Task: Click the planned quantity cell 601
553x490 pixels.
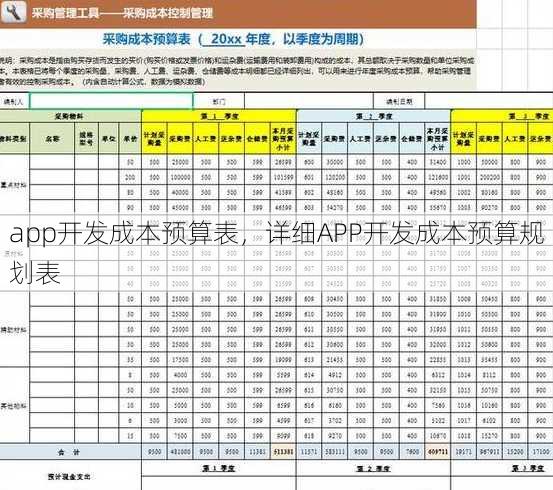Action: tap(309, 177)
